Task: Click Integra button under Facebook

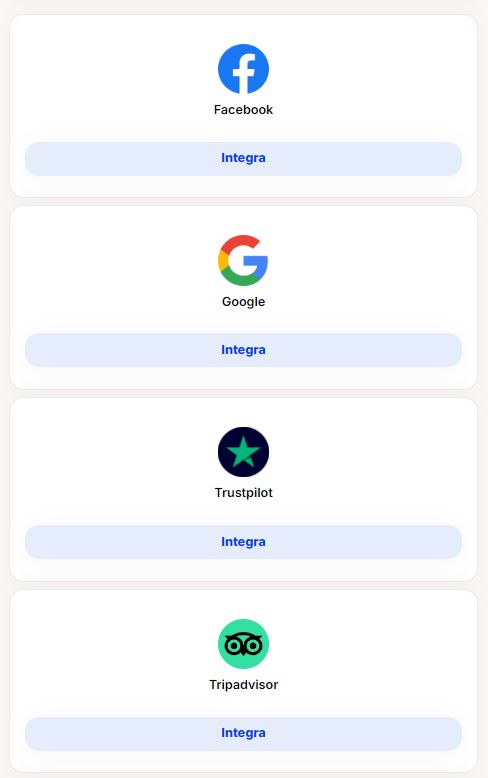Action: click(x=244, y=159)
